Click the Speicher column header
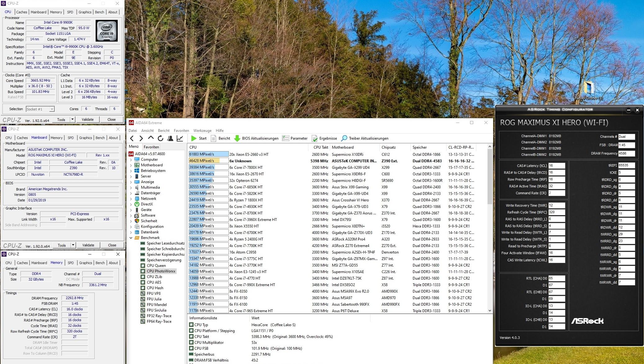Image resolution: width=644 pixels, height=364 pixels. pos(428,147)
